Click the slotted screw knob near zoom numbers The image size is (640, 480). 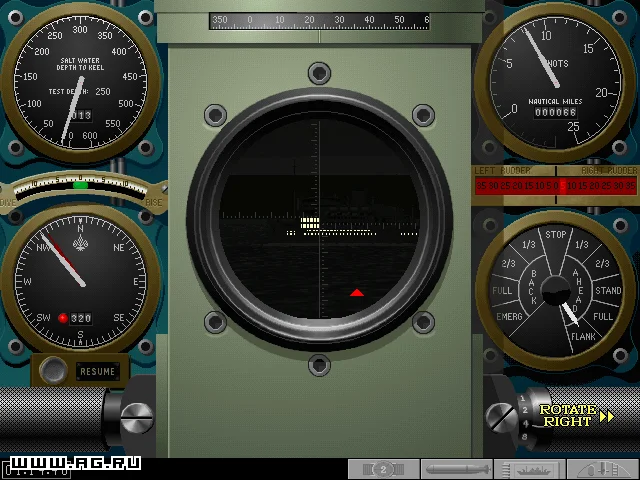pos(503,415)
